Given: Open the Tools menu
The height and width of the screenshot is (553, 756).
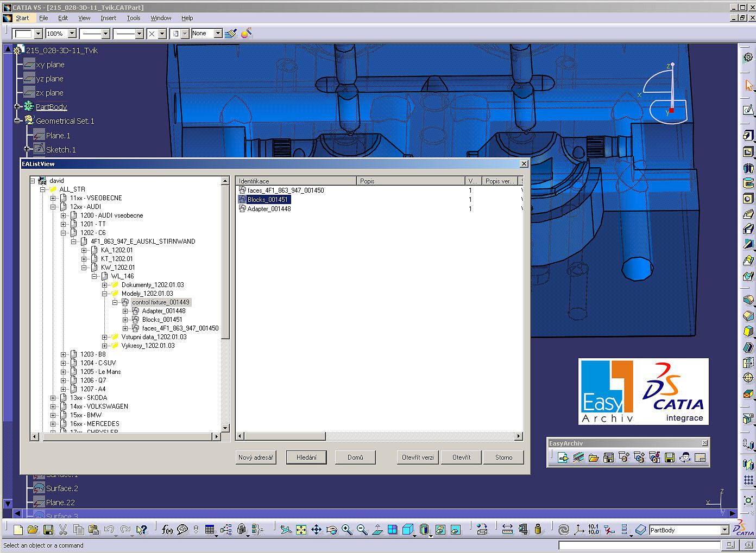Looking at the screenshot, I should tap(134, 18).
